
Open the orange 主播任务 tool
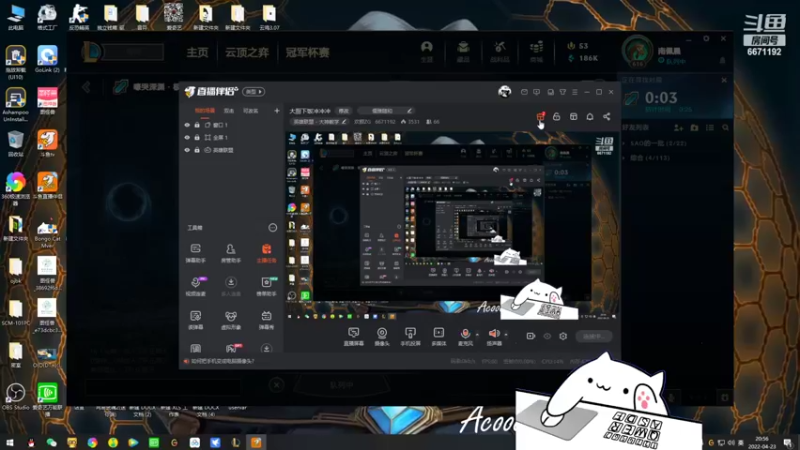(266, 253)
